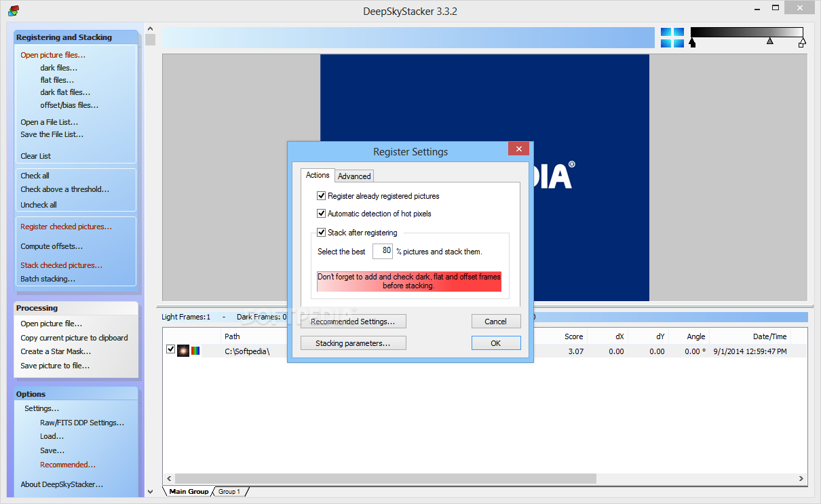Click Stack checked pictures
821x504 pixels.
pos(61,265)
